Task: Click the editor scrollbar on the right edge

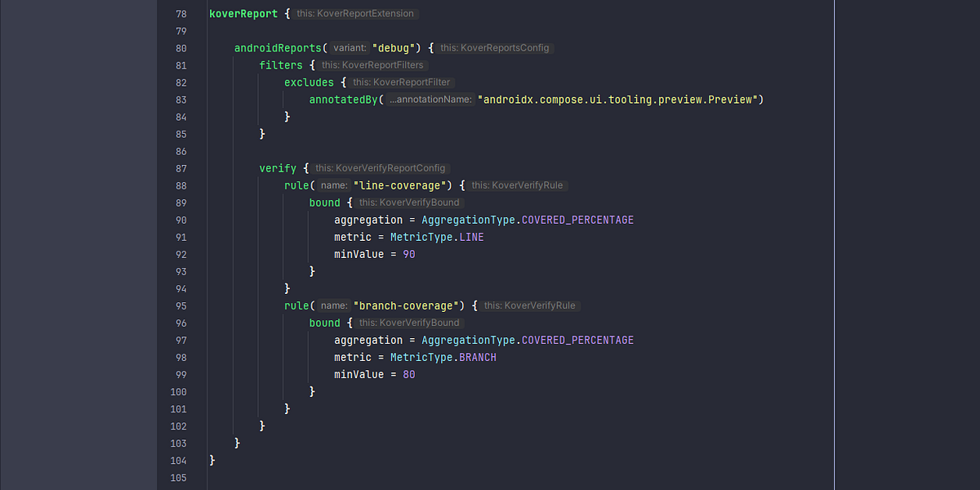Action: 974,245
